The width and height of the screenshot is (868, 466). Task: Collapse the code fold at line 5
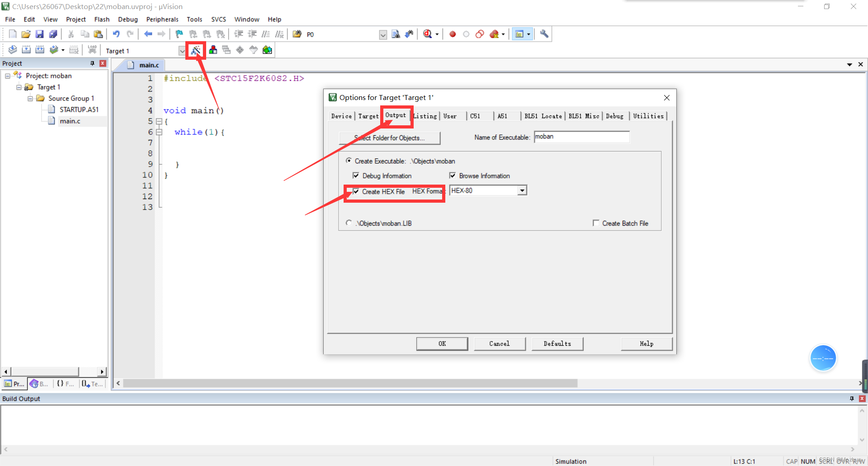point(159,121)
